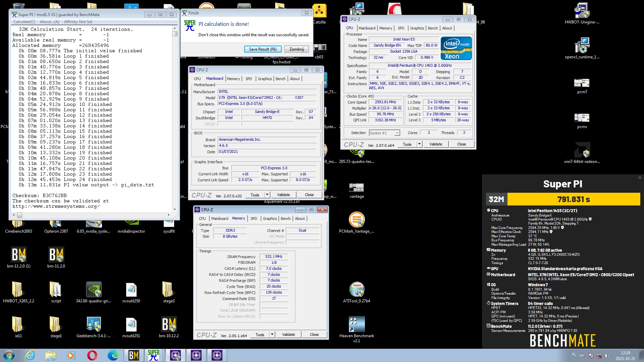This screenshot has height=362, width=644.
Task: Click the PL language indicator in the tray
Action: click(574, 355)
